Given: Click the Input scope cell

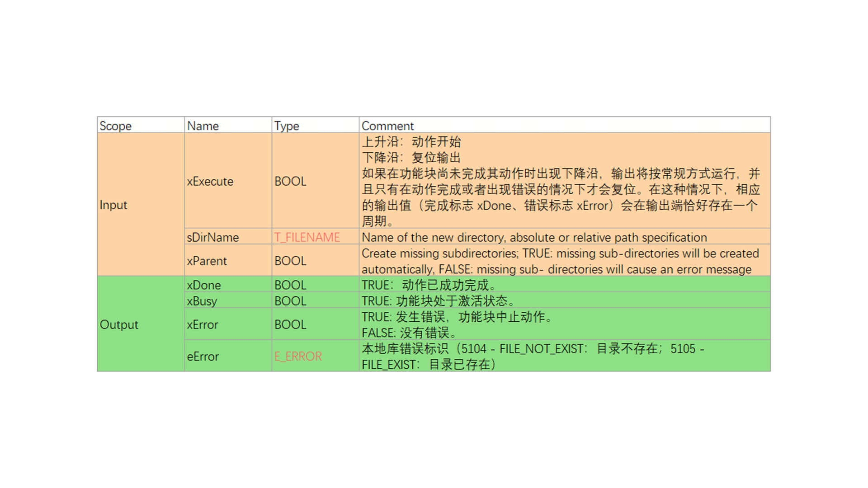Looking at the screenshot, I should click(x=113, y=205).
